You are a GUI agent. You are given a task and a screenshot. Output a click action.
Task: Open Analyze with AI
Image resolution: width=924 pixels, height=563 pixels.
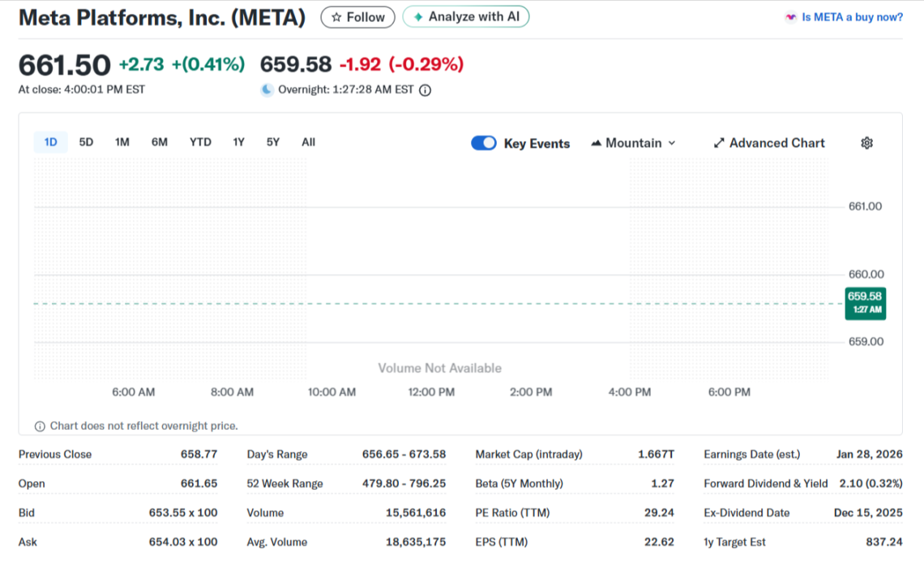click(x=465, y=16)
